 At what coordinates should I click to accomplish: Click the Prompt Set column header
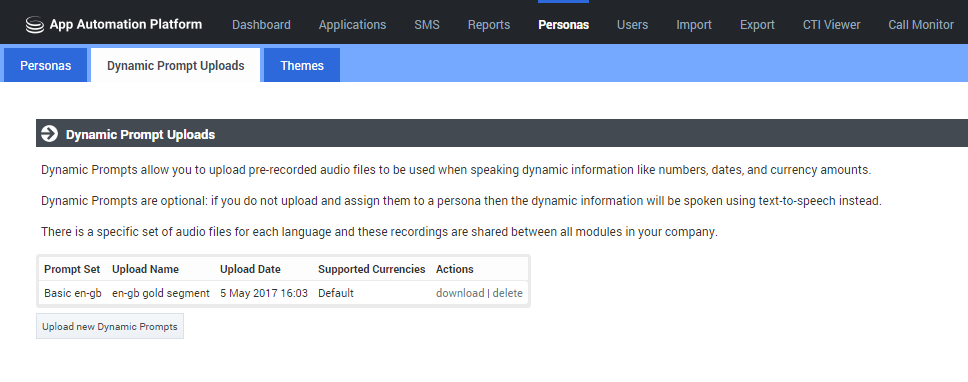click(x=72, y=269)
